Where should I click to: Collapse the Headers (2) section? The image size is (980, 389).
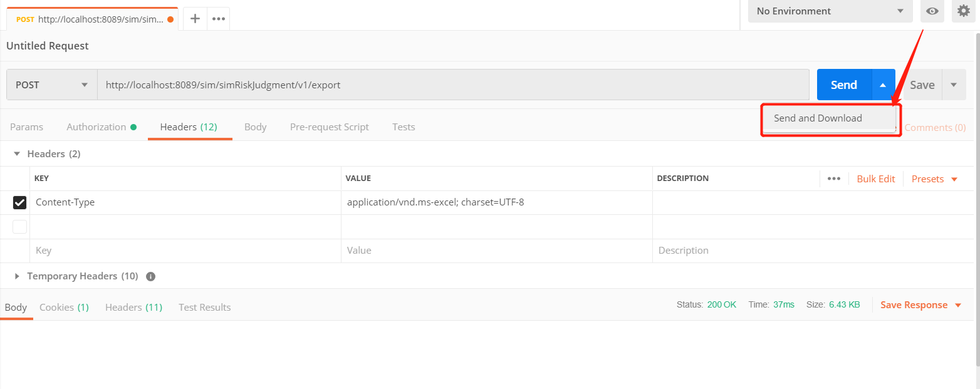(18, 154)
